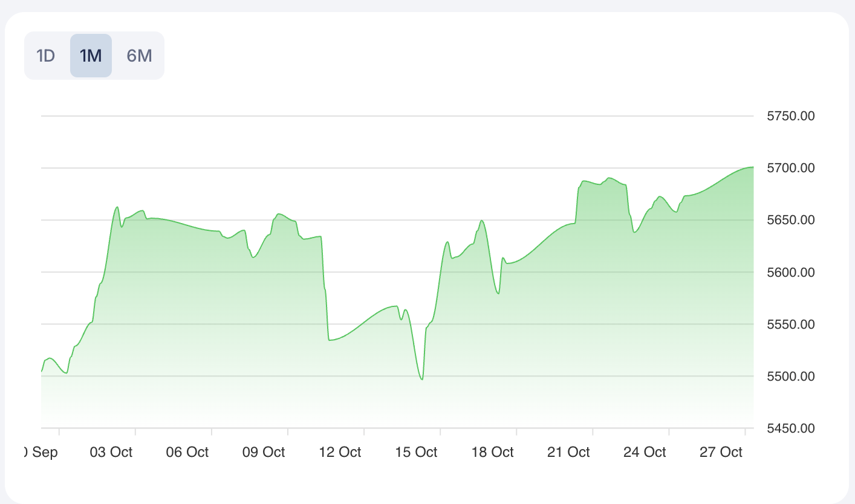Switch chart to the 6M range
The image size is (855, 504).
tap(139, 56)
